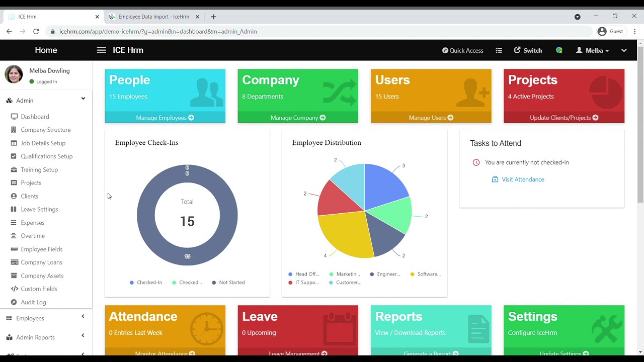This screenshot has height=362, width=644.
Task: Switch to the Employee Data Import browser tab
Action: tap(154, 17)
